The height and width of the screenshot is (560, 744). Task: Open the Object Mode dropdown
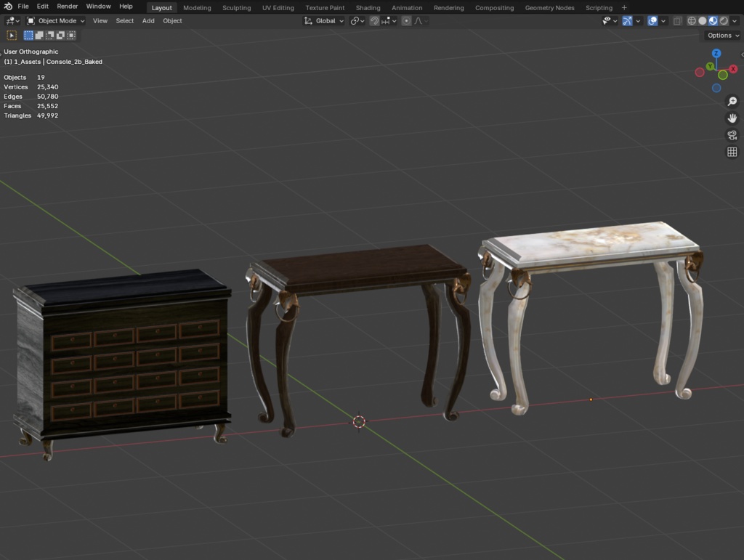pos(54,20)
